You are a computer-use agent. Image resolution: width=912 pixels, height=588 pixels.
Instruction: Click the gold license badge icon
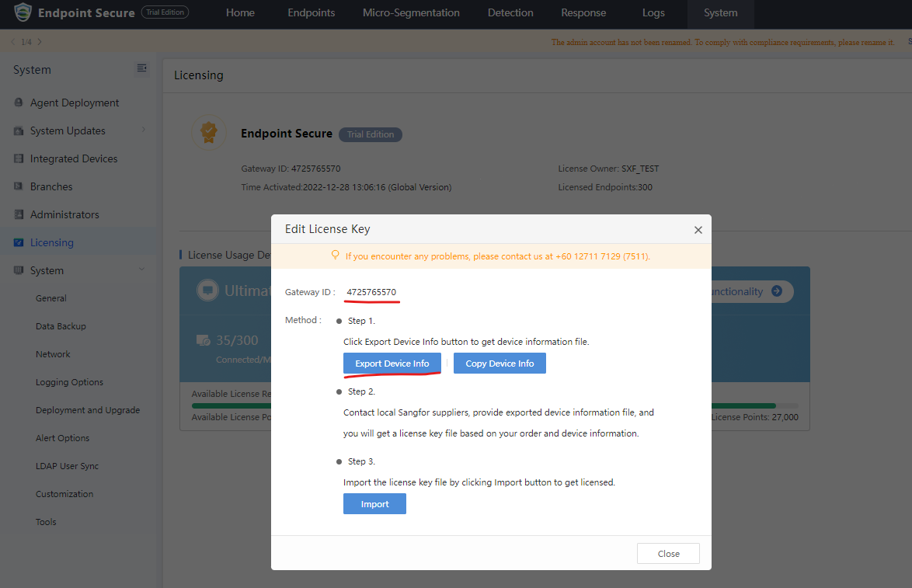tap(209, 133)
